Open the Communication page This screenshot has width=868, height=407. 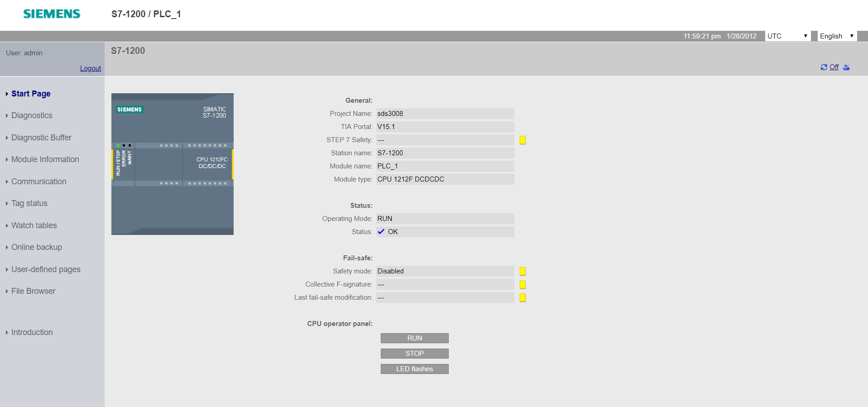[x=38, y=182]
